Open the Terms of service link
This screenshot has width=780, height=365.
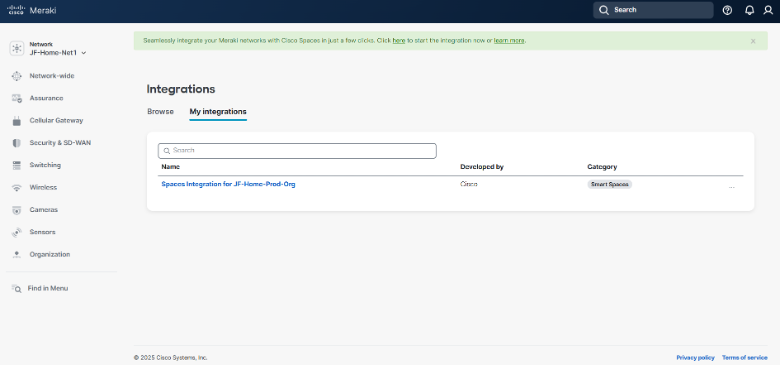point(745,358)
